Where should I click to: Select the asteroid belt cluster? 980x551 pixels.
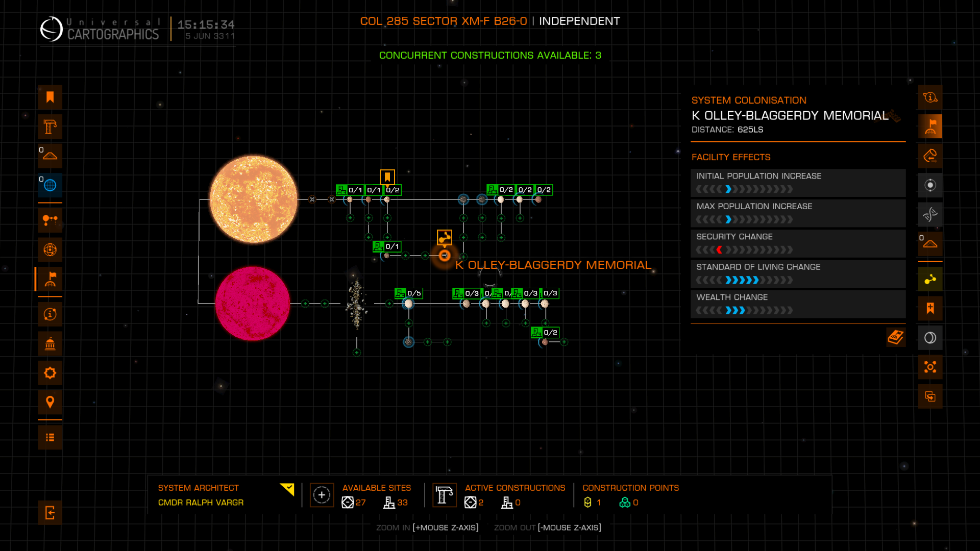click(x=357, y=304)
